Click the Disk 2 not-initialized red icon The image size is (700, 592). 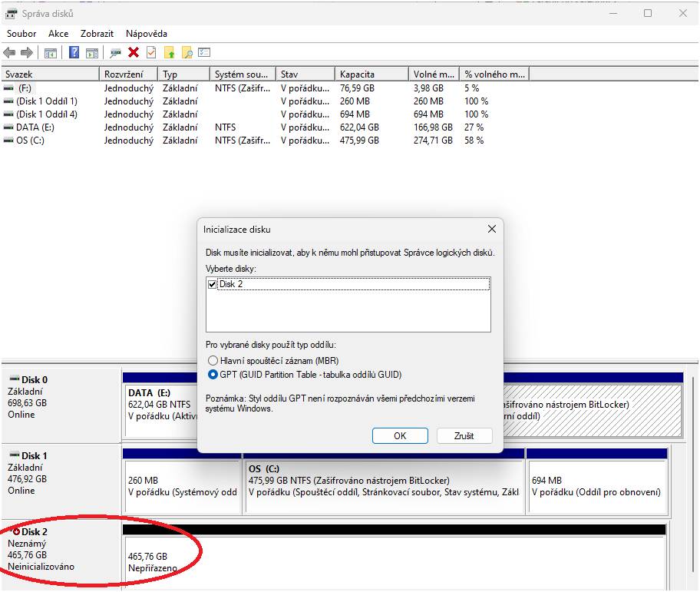pyautogui.click(x=15, y=531)
